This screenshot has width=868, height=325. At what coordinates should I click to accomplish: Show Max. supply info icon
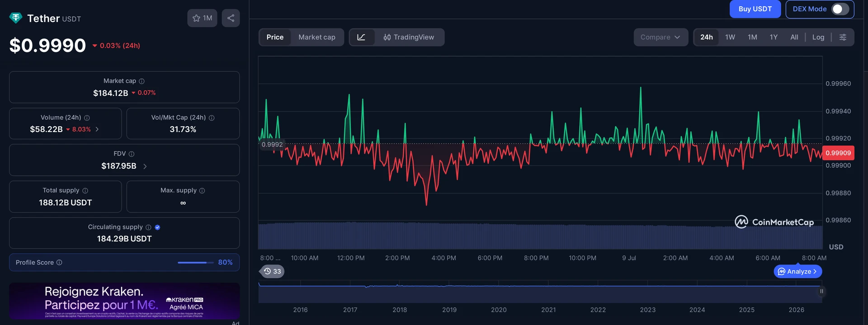pyautogui.click(x=202, y=191)
